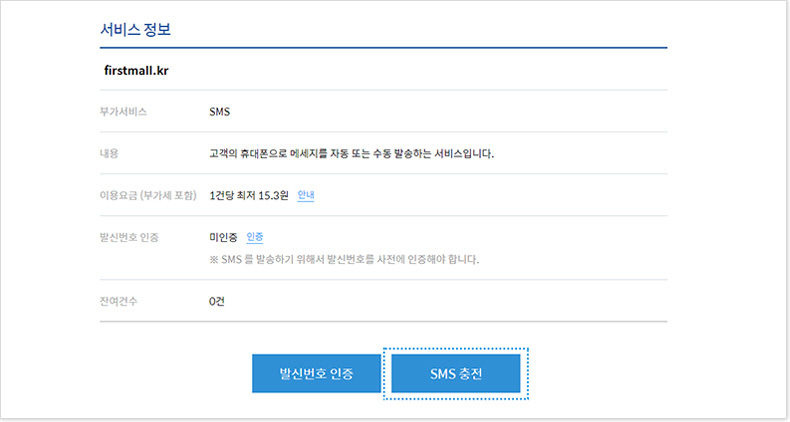Click the SMS 충전 button
790x422 pixels.
[455, 373]
